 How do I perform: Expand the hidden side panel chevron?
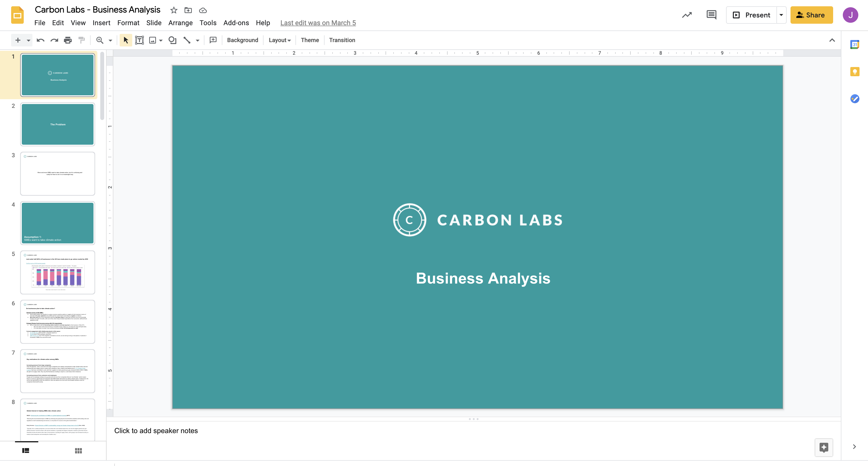[854, 446]
